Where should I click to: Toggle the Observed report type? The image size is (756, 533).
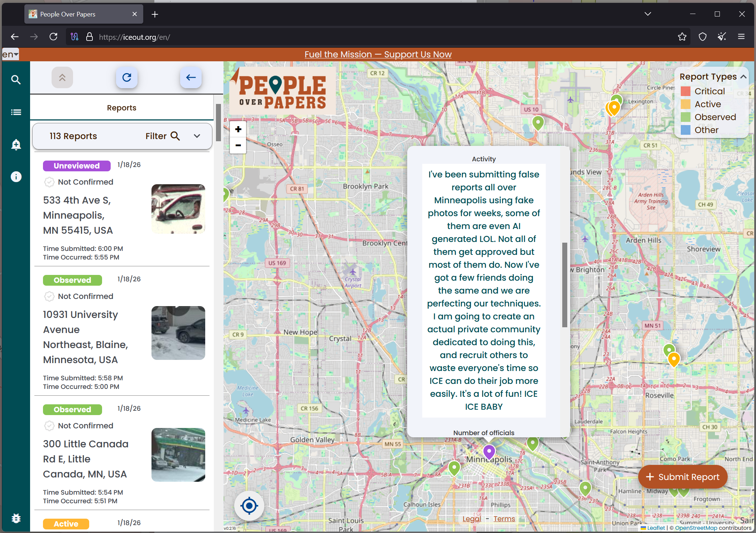715,117
